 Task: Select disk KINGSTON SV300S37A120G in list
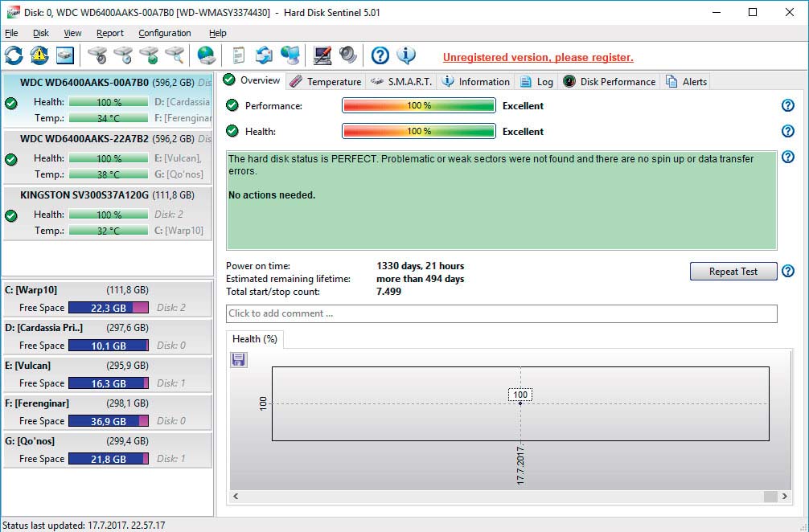coord(107,213)
